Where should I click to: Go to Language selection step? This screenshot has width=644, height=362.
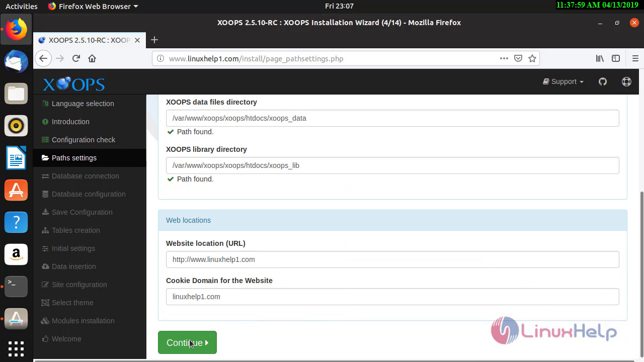90,104
